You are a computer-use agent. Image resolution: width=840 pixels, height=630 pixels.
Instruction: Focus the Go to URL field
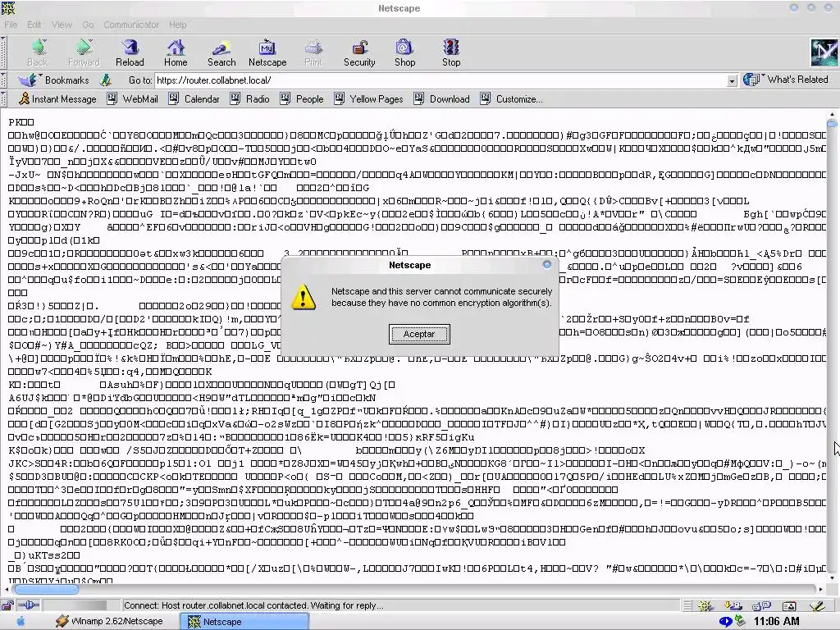point(441,80)
